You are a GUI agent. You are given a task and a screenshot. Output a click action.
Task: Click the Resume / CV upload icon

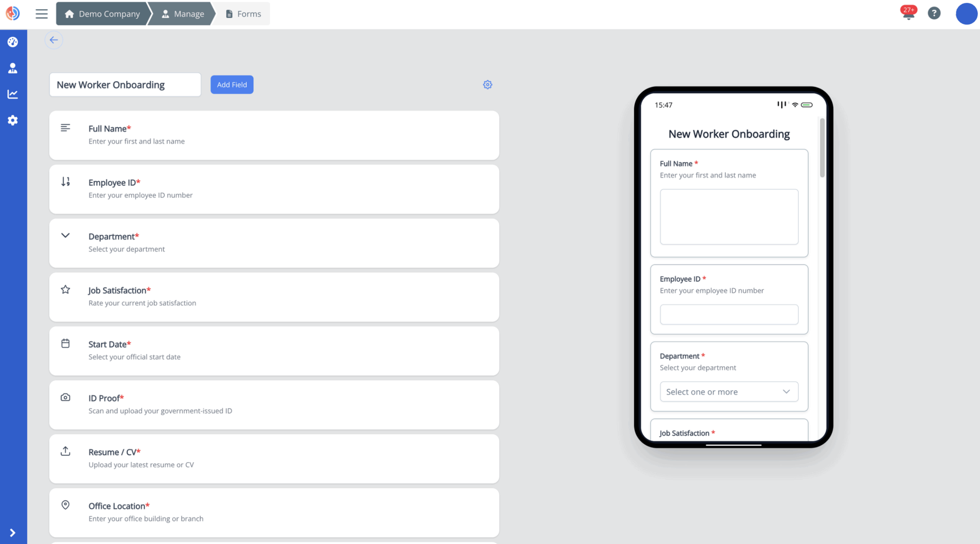click(65, 451)
